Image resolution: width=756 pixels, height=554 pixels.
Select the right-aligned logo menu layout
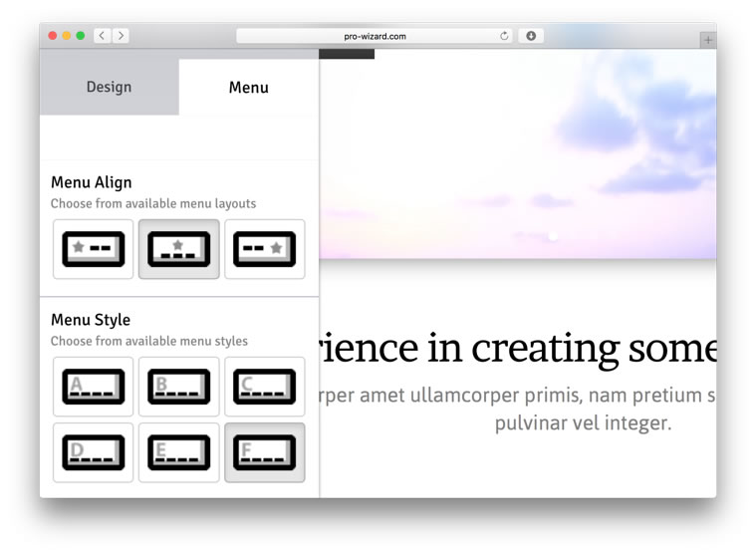pos(265,249)
